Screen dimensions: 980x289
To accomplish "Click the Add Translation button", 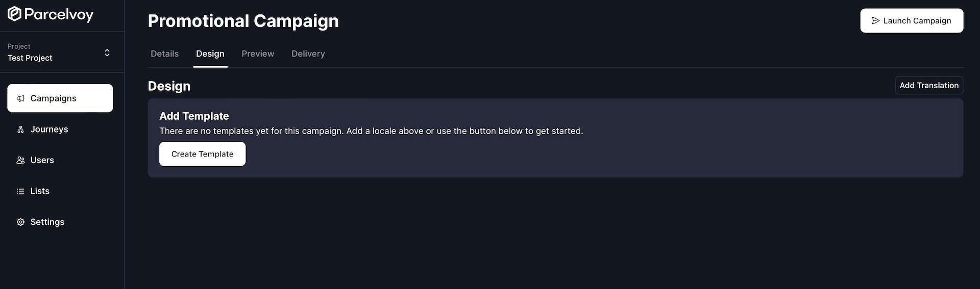I will pos(928,86).
